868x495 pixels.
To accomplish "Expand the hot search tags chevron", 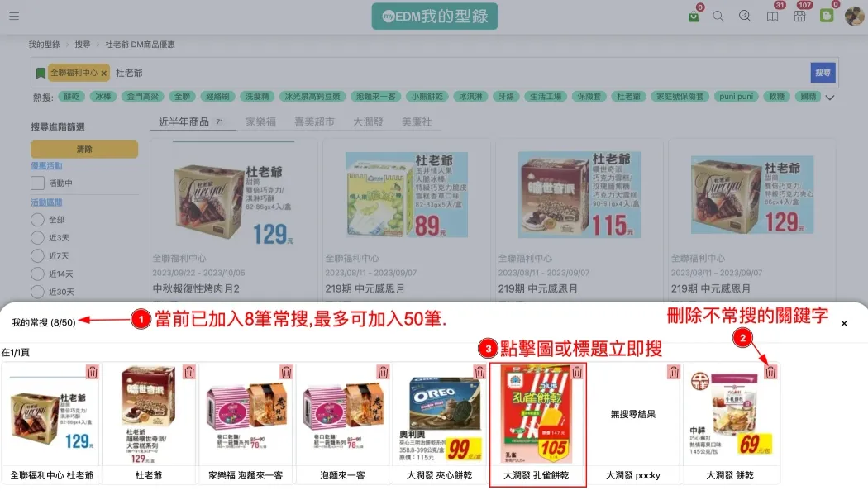I will (829, 98).
